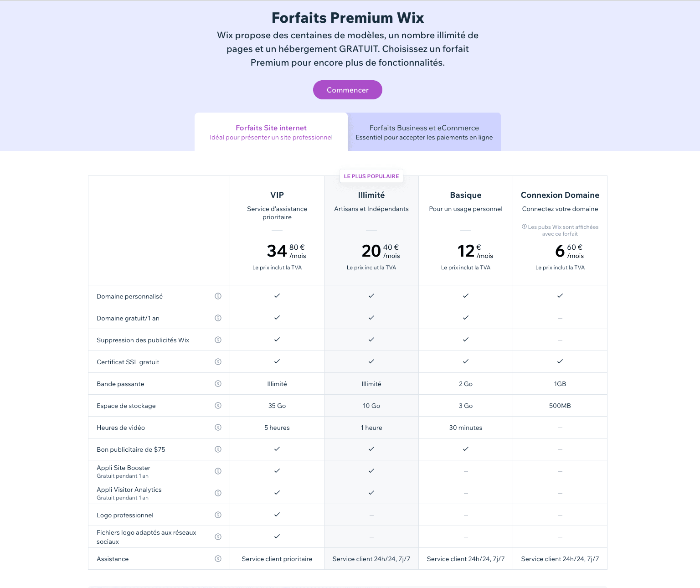Click info icon beside Heures de vidéo
The width and height of the screenshot is (700, 588).
218,428
